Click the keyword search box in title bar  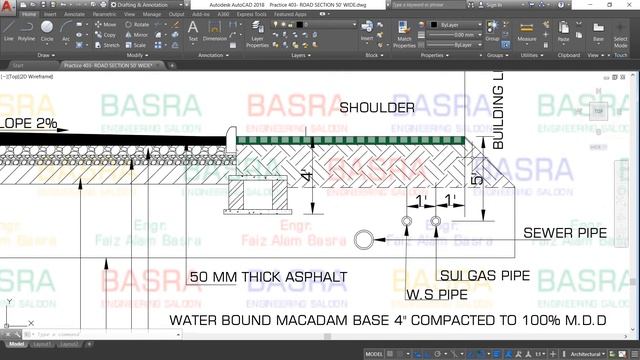[428, 5]
